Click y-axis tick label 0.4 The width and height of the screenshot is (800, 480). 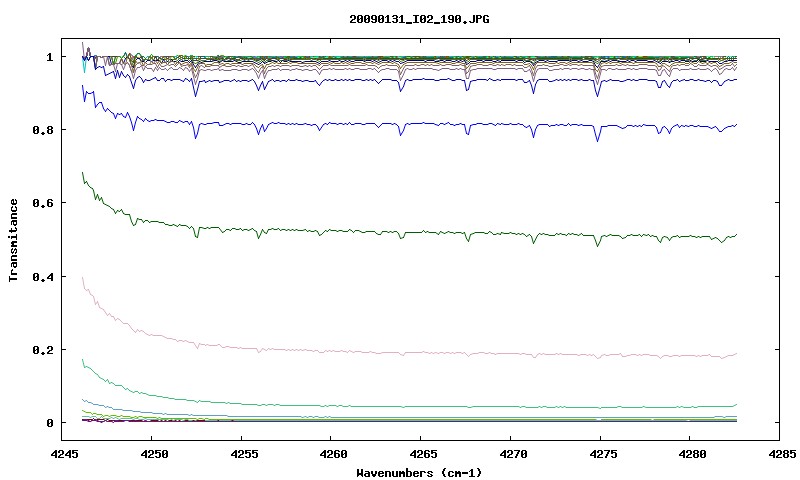click(x=43, y=276)
